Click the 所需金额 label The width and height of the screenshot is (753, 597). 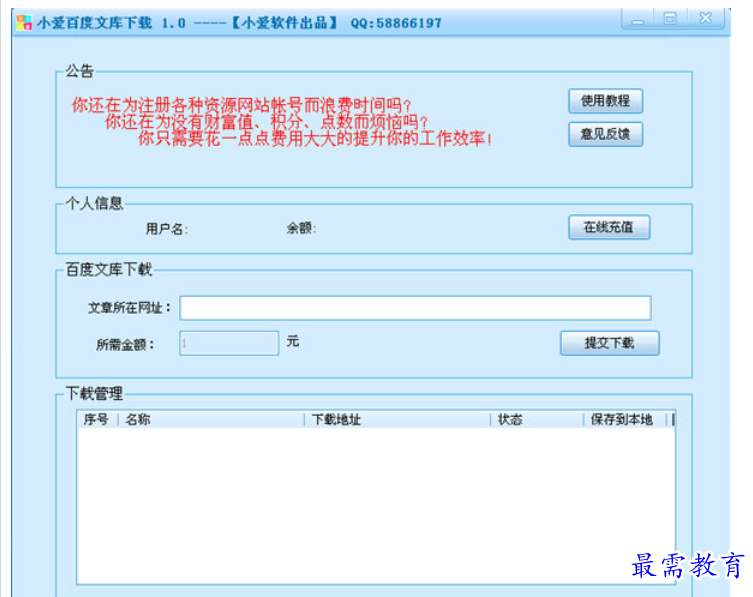click(125, 344)
